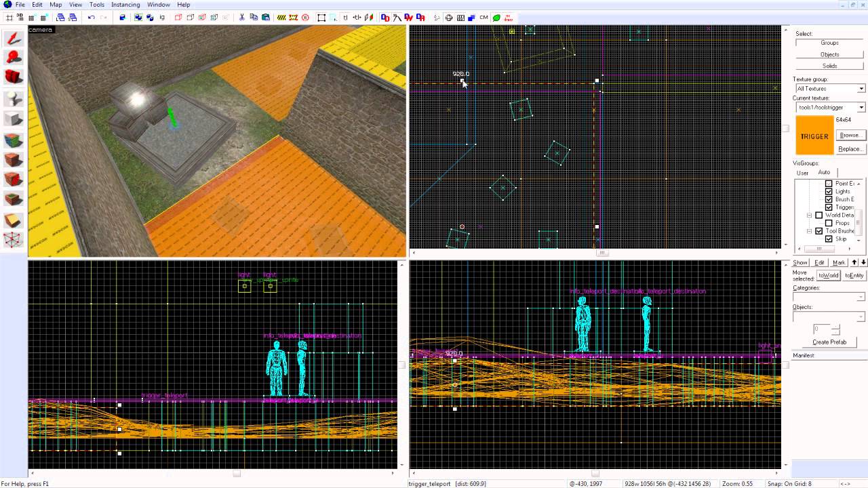
Task: Click the Copy icon in toolbar
Action: coord(254,18)
